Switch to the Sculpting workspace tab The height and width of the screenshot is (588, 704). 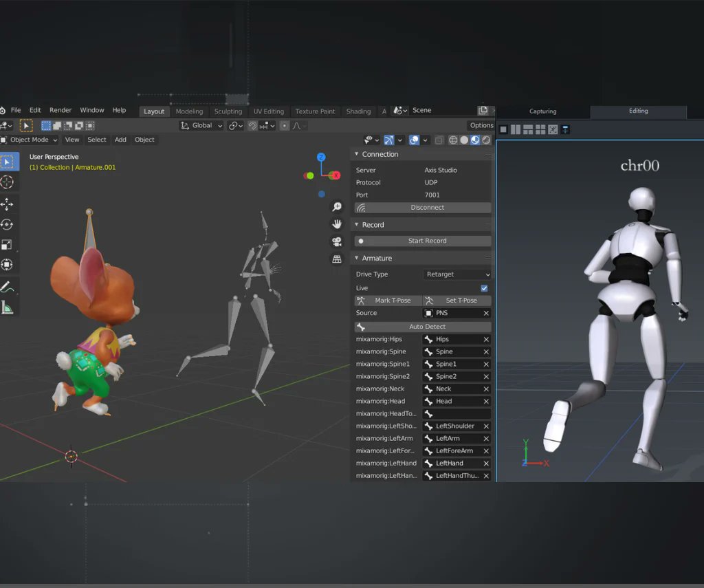coord(228,111)
